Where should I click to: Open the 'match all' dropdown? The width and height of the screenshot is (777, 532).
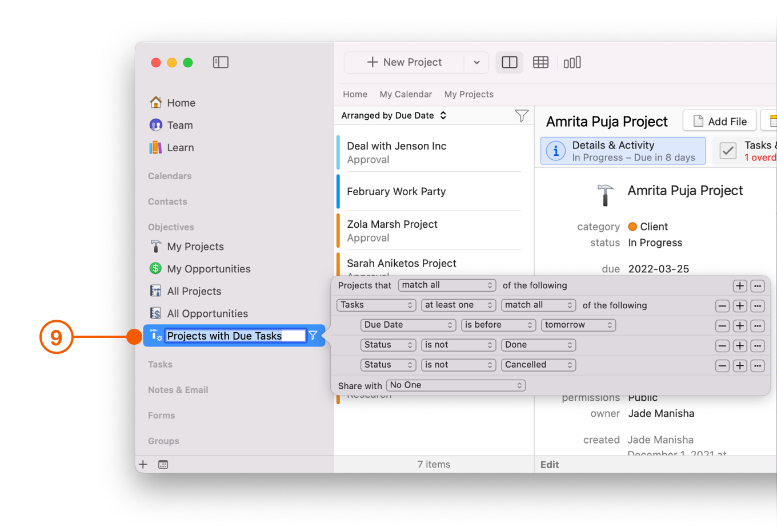point(447,285)
